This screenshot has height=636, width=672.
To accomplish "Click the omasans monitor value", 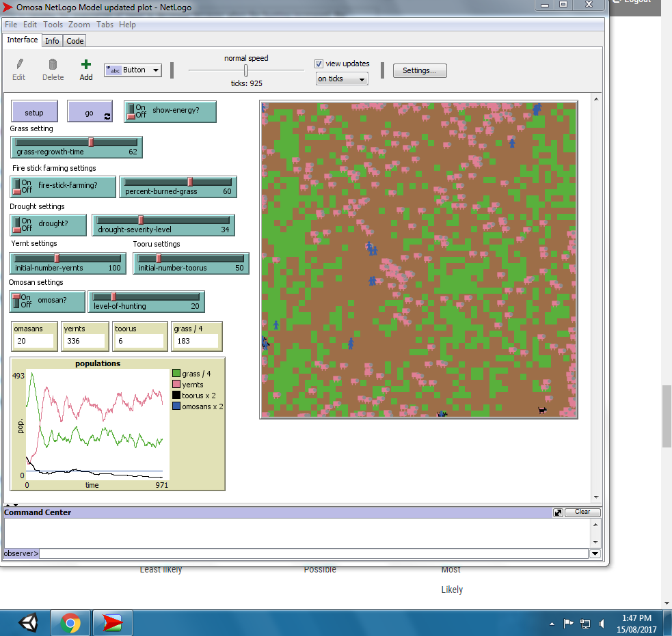I will [x=34, y=341].
